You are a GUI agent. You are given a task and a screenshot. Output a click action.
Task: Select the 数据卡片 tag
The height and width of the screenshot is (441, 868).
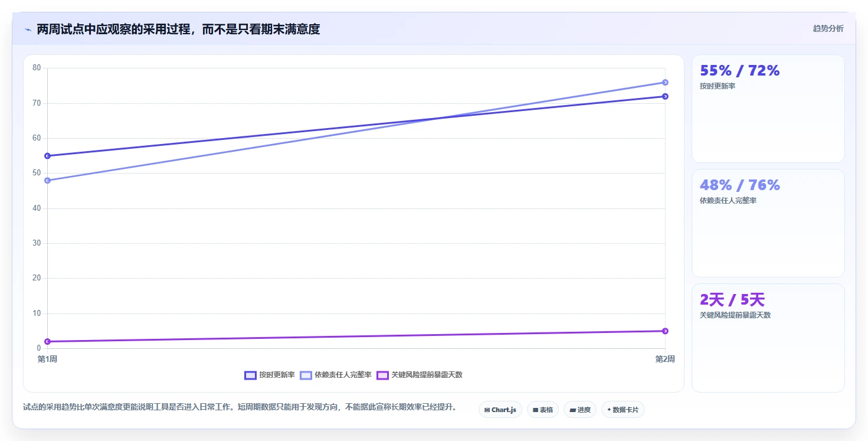tap(623, 410)
